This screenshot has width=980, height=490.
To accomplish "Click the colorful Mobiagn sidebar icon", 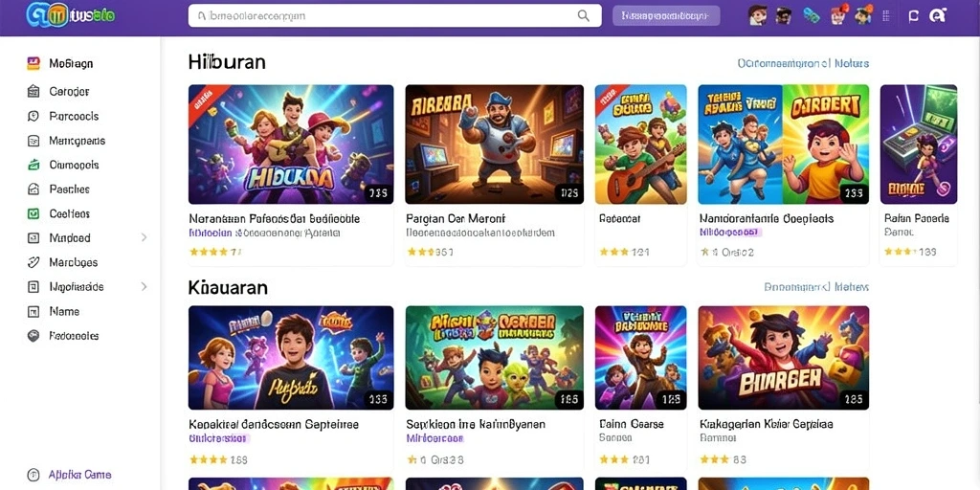I will click(x=33, y=63).
